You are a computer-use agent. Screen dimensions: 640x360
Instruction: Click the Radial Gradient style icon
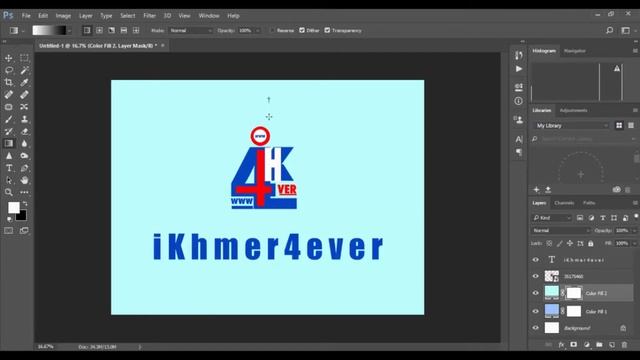99,30
